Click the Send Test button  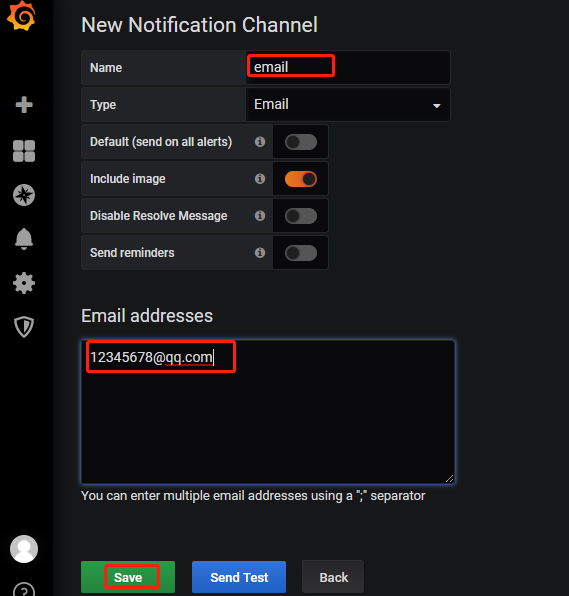coord(239,577)
